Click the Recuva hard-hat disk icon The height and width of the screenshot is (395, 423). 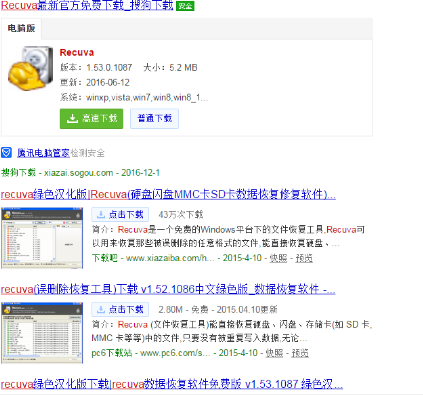coord(31,68)
